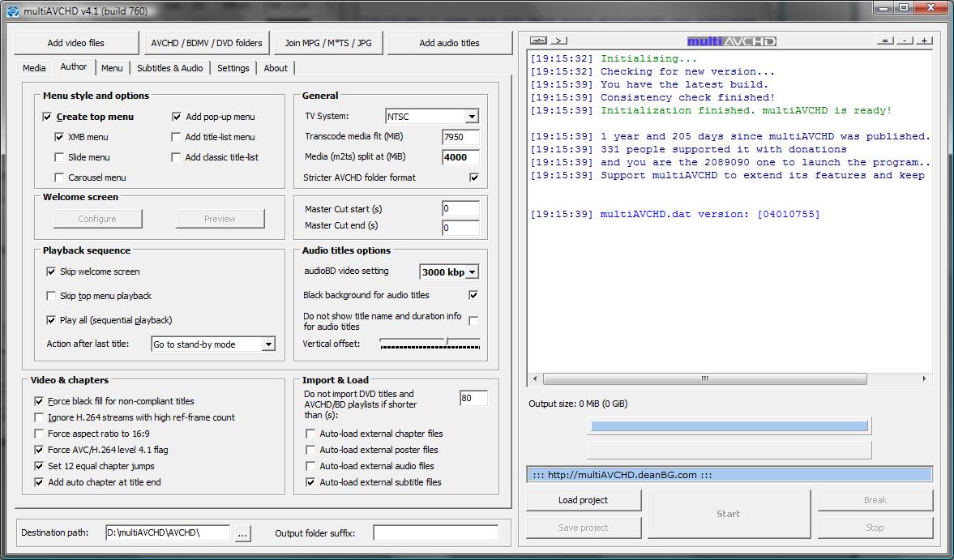
Task: Toggle Force AVC/H.264 level 4.1 flag
Action: (x=39, y=450)
